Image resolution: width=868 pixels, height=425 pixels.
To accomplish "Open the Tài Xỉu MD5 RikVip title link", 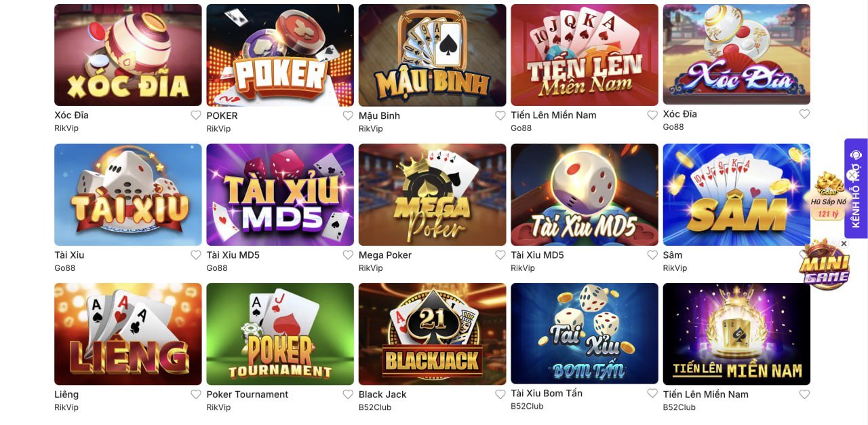I will coord(537,255).
